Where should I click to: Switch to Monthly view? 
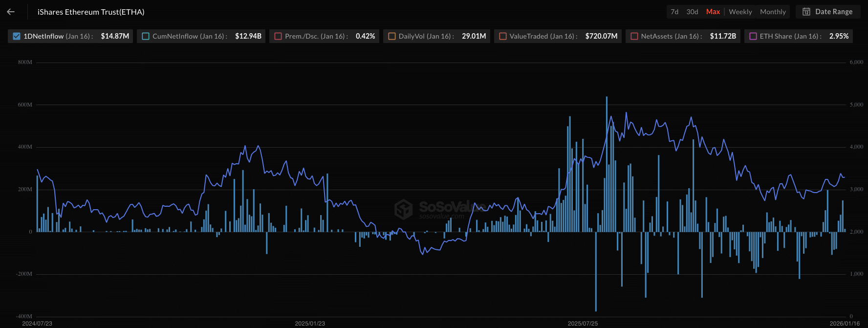773,12
